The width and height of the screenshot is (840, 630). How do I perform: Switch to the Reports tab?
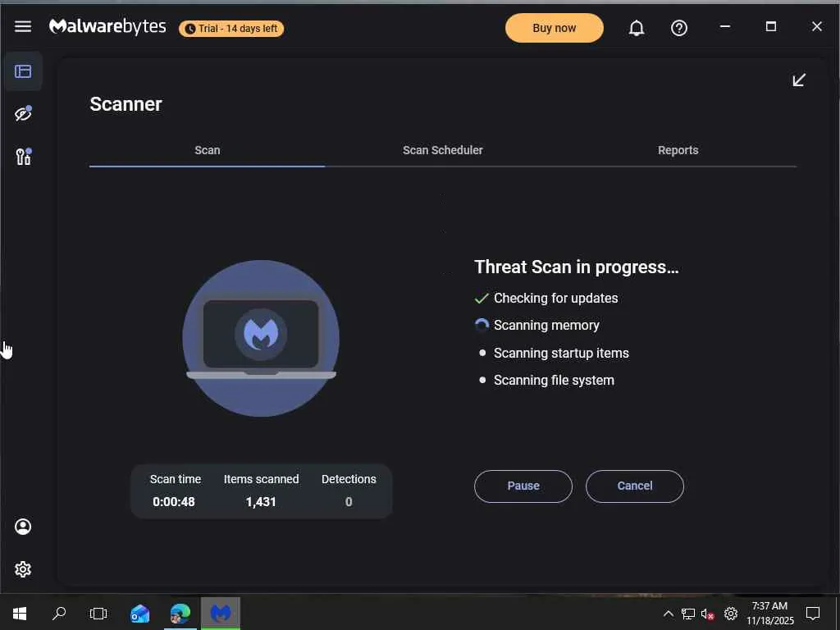678,151
